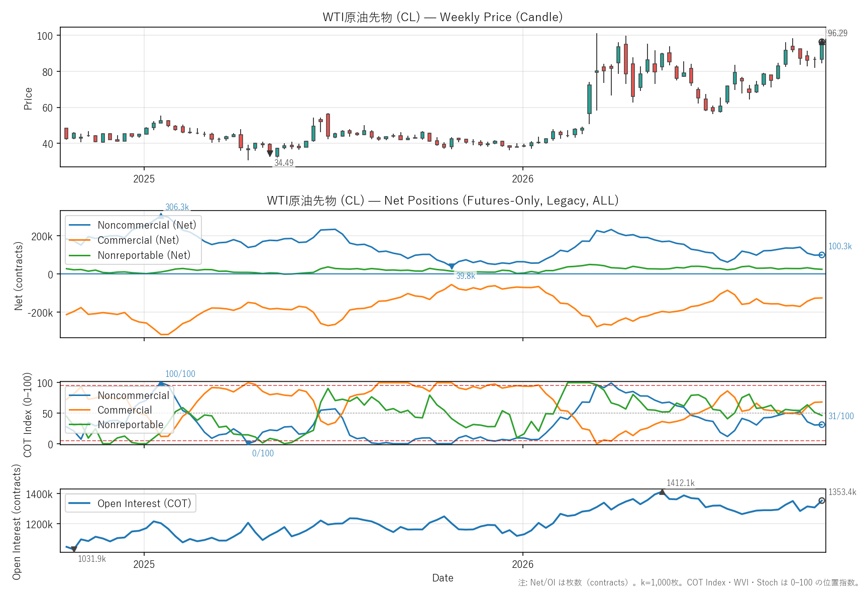The image size is (868, 593).
Task: Click 'Commercial' in the COT Index legend
Action: pos(125,410)
